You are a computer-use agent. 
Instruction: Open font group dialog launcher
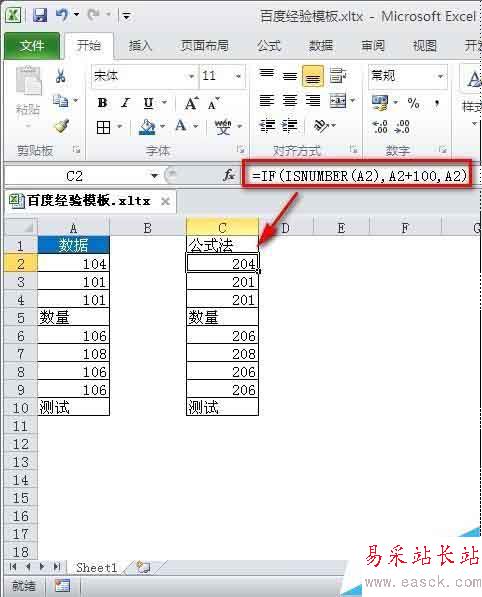pyautogui.click(x=241, y=149)
